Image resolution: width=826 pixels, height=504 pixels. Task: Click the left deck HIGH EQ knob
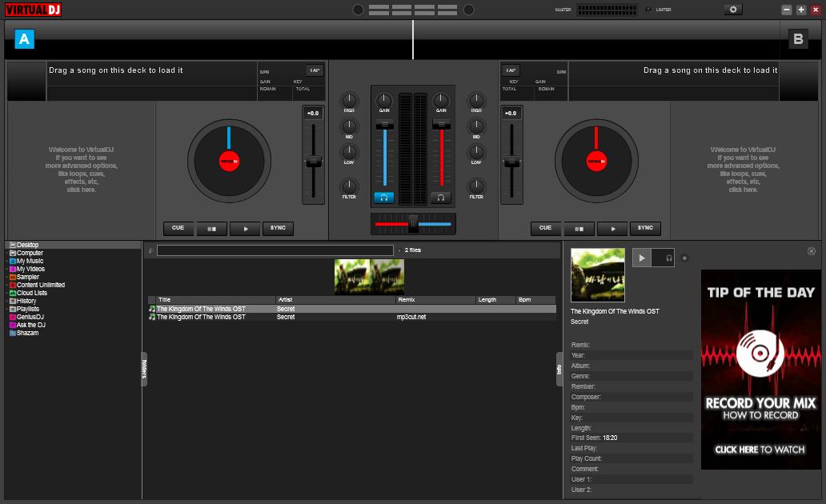coord(349,101)
